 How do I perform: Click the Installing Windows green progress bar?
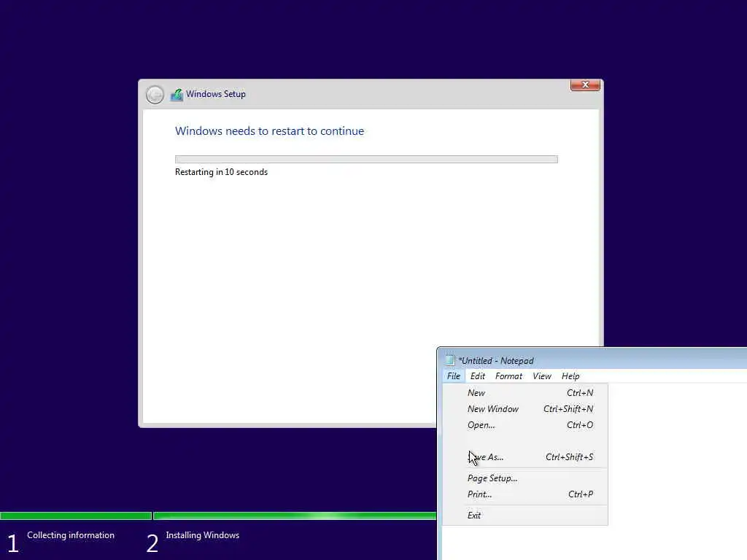point(295,516)
